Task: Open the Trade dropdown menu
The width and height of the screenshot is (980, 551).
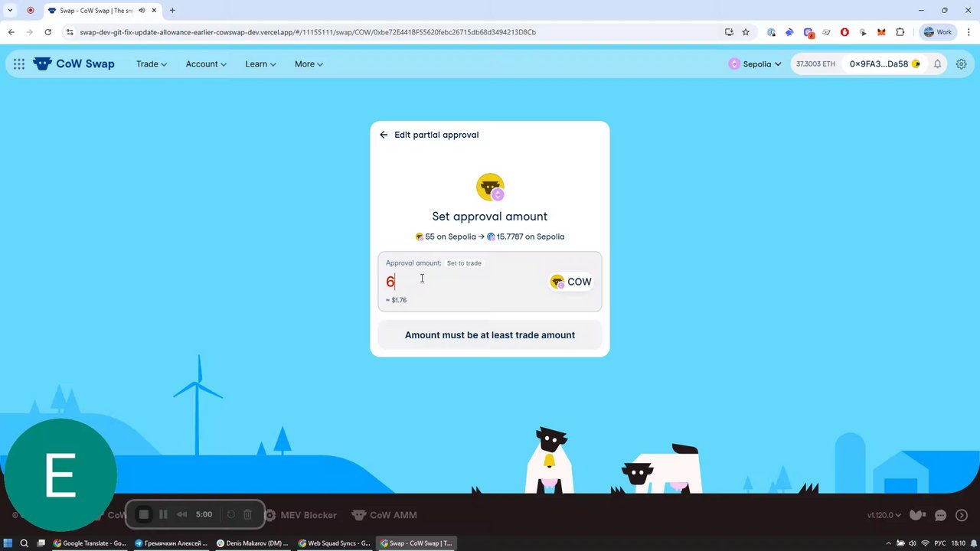Action: coord(152,64)
